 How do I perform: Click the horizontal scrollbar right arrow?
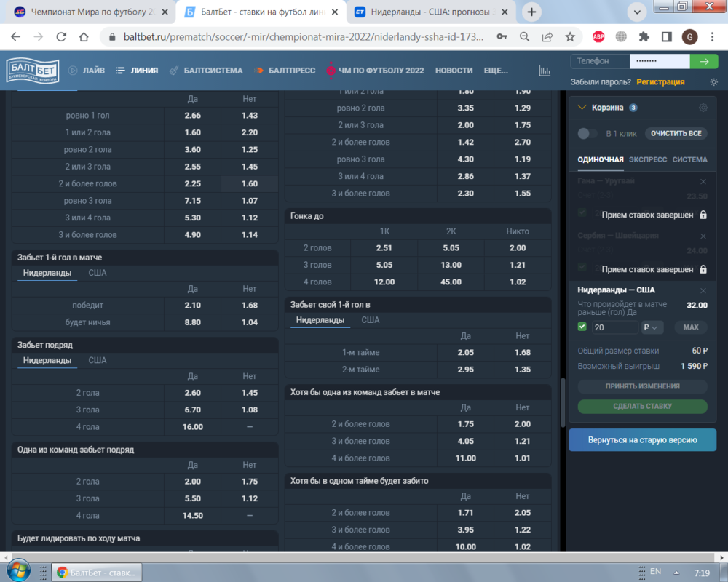tap(721, 557)
